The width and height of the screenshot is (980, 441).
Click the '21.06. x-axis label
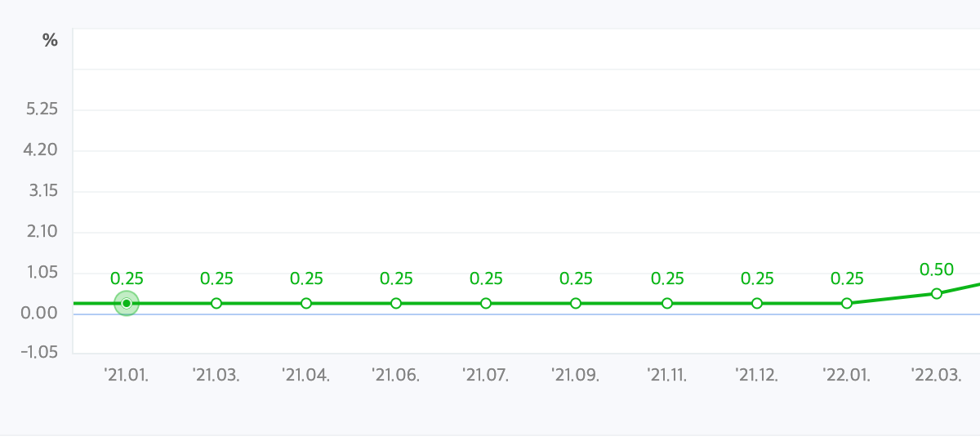[x=396, y=376]
